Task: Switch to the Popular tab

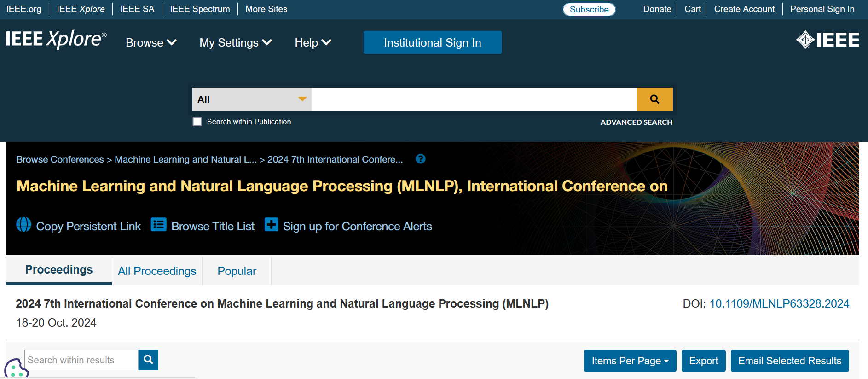Action: (237, 271)
